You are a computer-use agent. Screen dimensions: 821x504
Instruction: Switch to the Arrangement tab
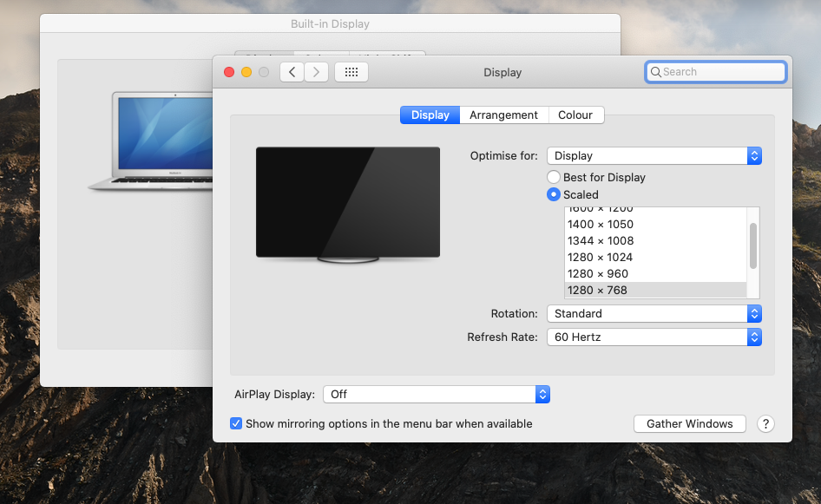coord(503,115)
